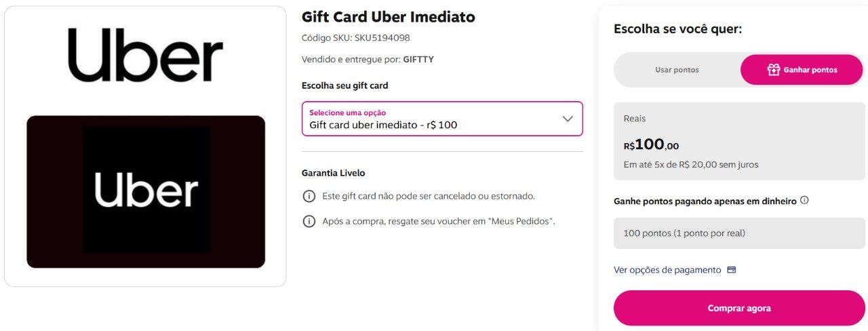
Task: Click the "Gift Card Uber Imediato" product title
Action: click(x=388, y=17)
